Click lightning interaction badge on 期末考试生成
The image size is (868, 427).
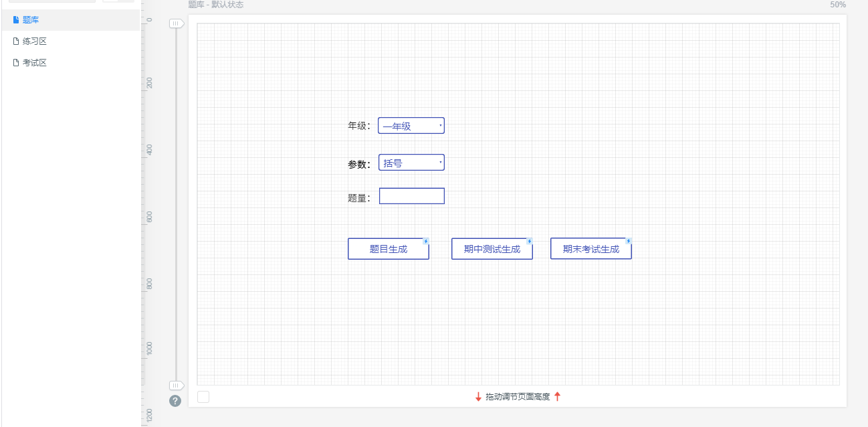(629, 241)
